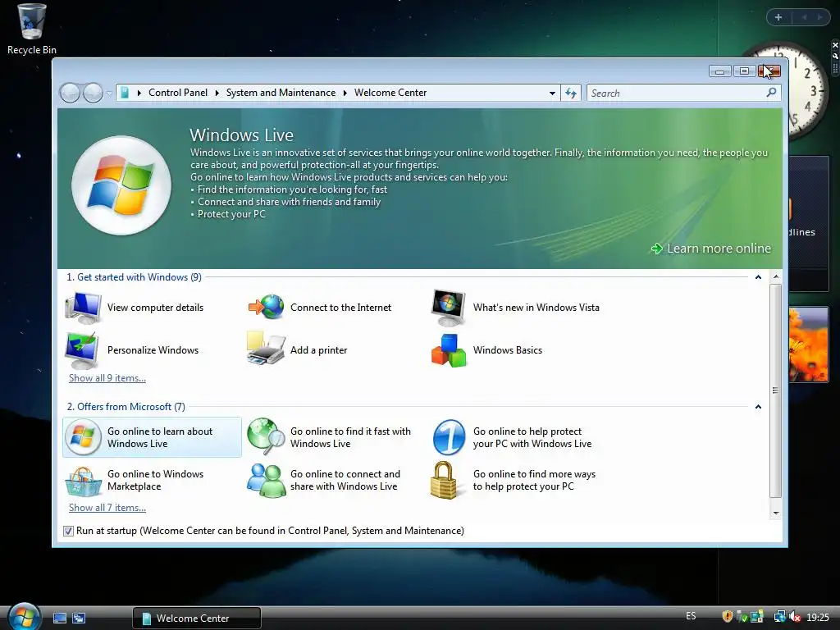Expand the arrow before Welcome Center breadcrumb

click(x=345, y=93)
